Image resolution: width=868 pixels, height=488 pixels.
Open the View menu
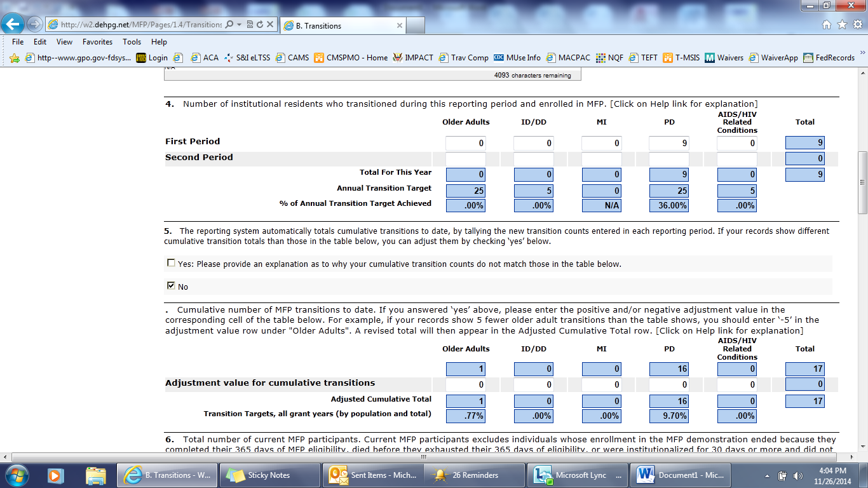[x=64, y=42]
